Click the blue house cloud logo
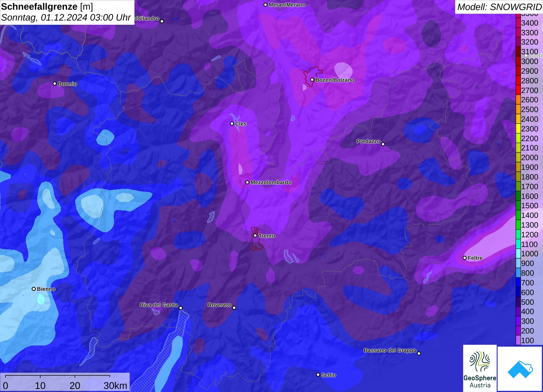 pos(520,369)
